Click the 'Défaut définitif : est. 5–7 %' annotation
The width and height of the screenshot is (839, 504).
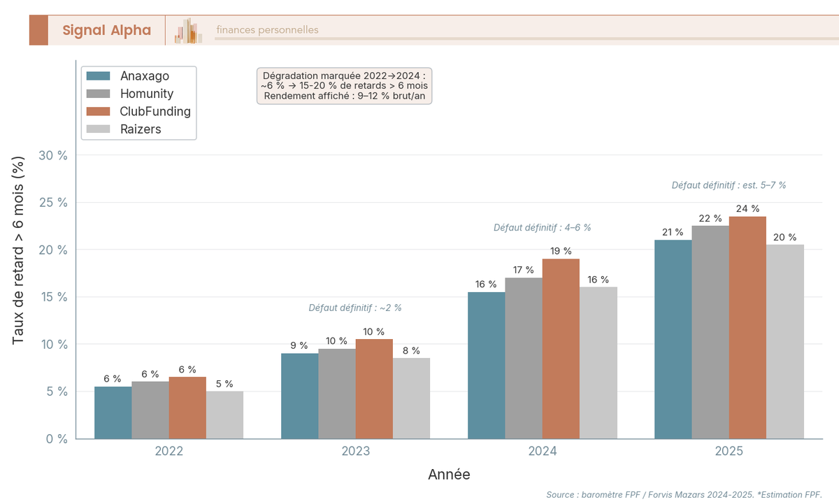pos(729,185)
